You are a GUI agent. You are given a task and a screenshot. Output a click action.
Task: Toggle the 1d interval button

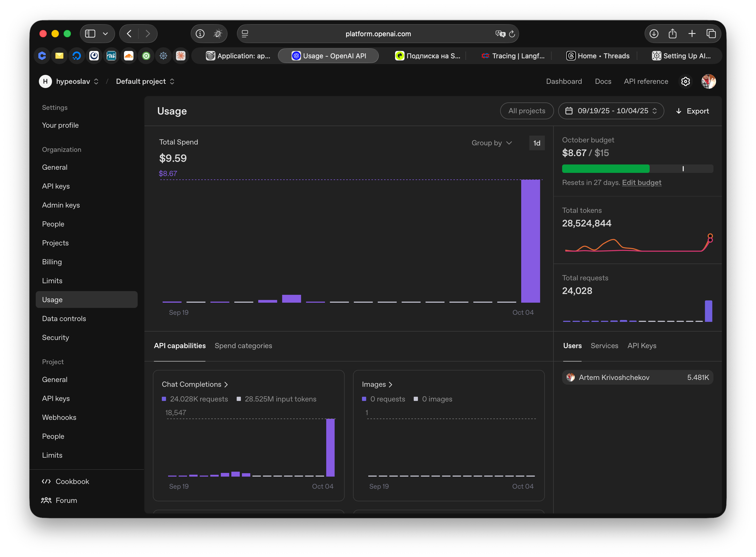coord(537,143)
